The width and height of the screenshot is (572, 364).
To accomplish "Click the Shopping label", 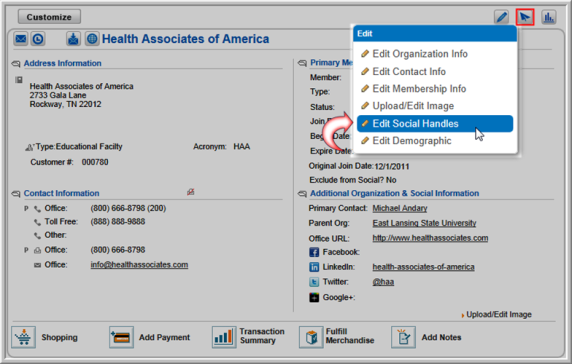I will (x=59, y=337).
